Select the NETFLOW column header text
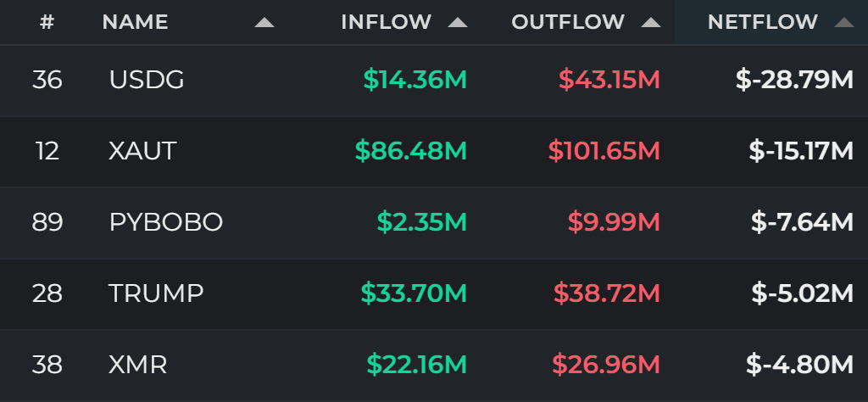Image resolution: width=868 pixels, height=402 pixels. (x=762, y=22)
